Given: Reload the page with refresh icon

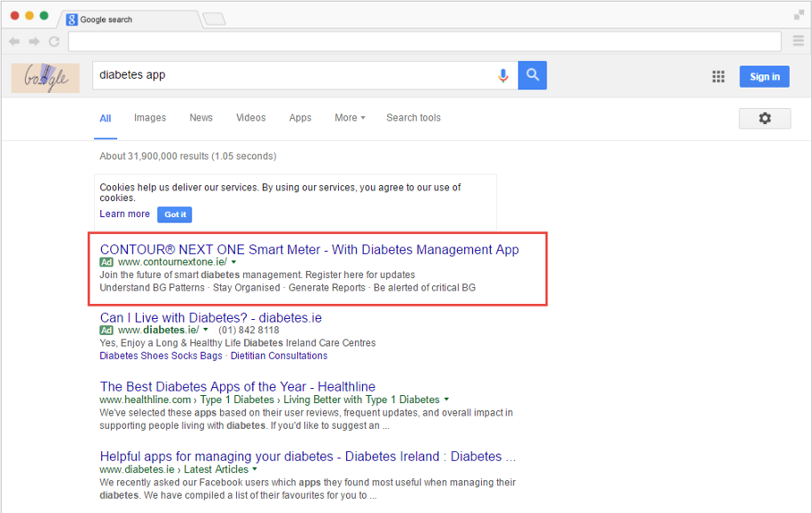Looking at the screenshot, I should [x=54, y=41].
